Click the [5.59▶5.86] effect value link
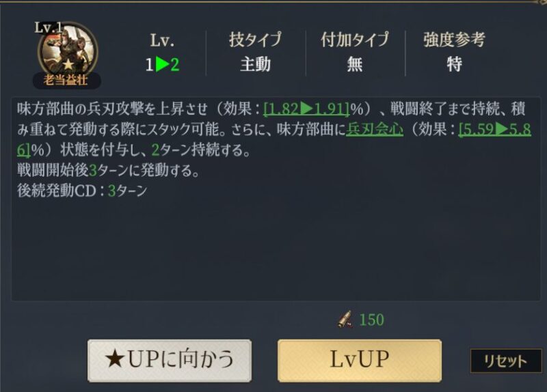This screenshot has width=547, height=392. pos(495,130)
